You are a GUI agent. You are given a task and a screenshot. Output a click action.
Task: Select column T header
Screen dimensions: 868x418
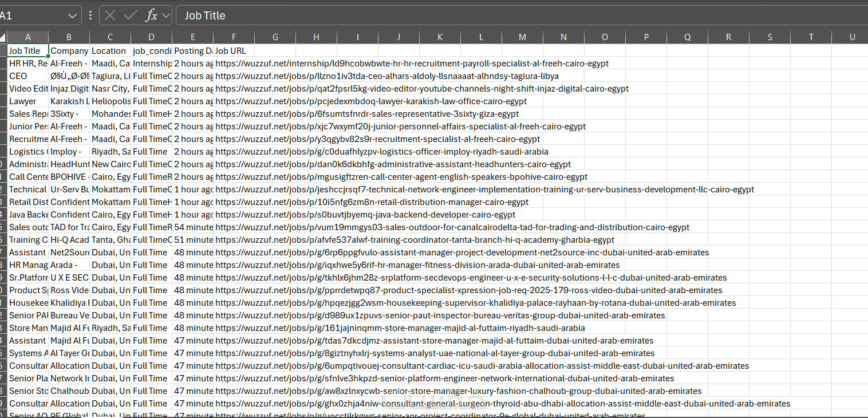pos(811,37)
